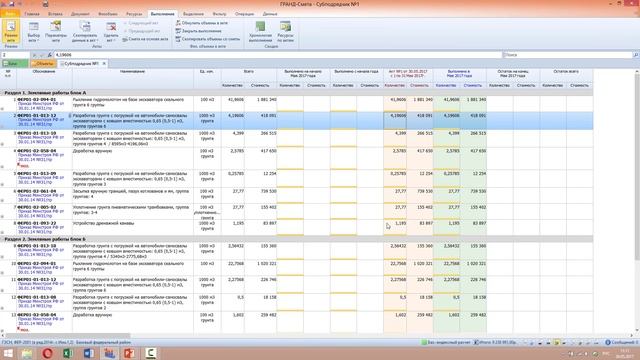
Task: Open Camtasia icon on the taskbar
Action: 151,353
